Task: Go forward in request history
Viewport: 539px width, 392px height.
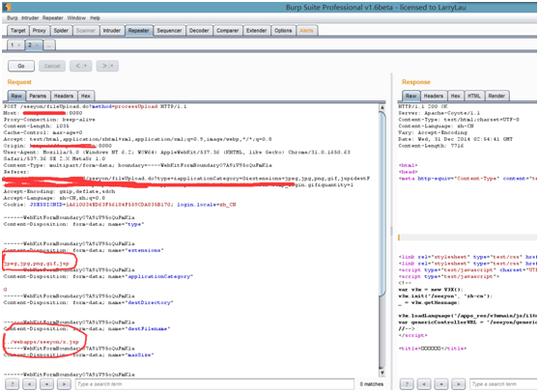Action: tap(104, 66)
